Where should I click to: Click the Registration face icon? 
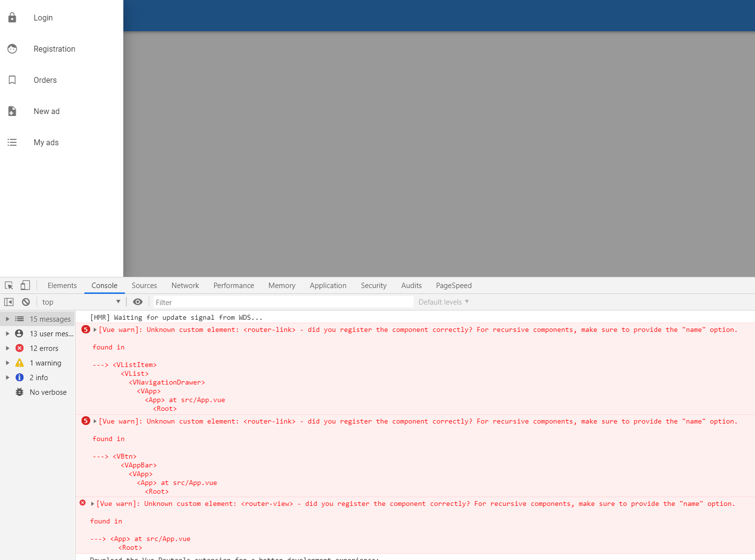tap(12, 49)
